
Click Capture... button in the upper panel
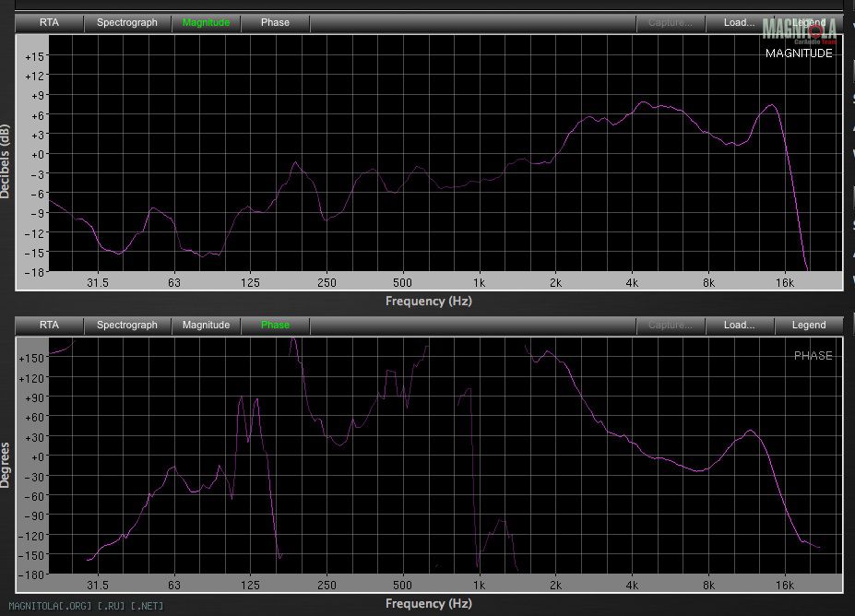point(671,22)
